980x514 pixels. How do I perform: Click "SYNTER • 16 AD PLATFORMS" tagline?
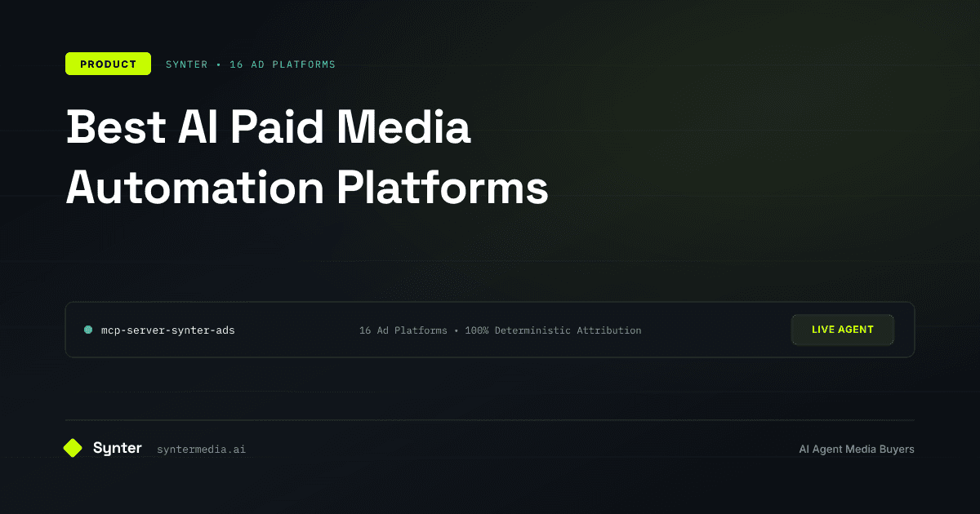(x=251, y=64)
